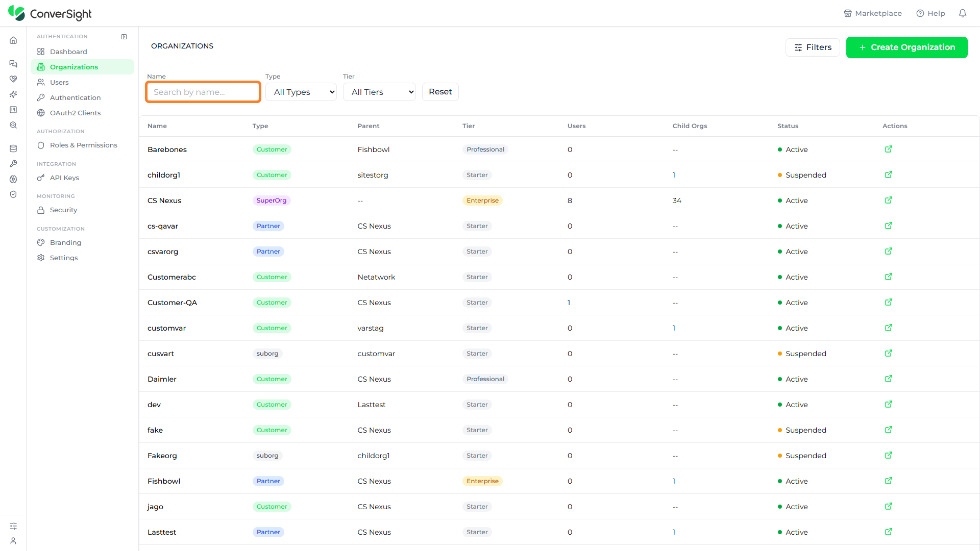This screenshot has width=980, height=551.
Task: Go to Users in the sidebar
Action: 82,82
